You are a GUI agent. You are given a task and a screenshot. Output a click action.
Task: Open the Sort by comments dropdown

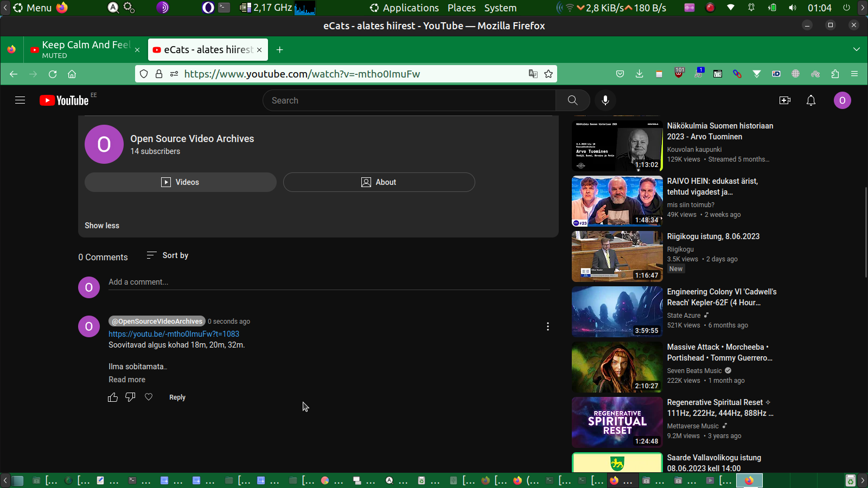point(168,255)
